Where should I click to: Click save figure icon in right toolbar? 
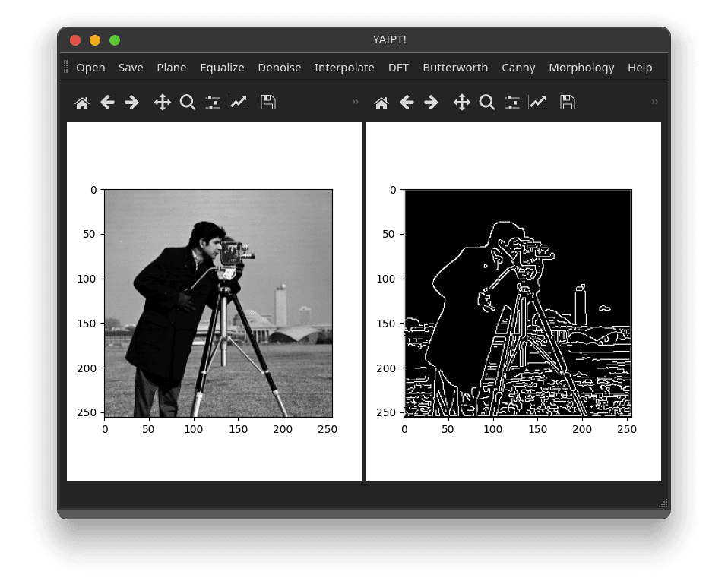pyautogui.click(x=568, y=103)
